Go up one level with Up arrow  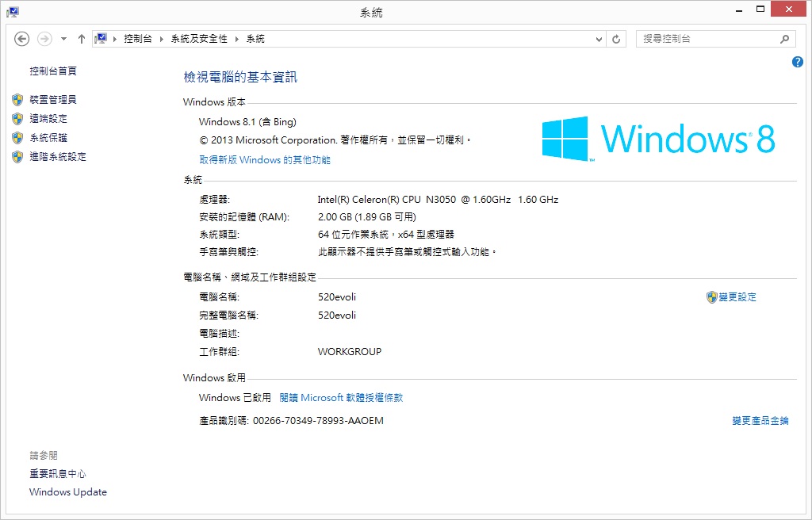coord(82,39)
